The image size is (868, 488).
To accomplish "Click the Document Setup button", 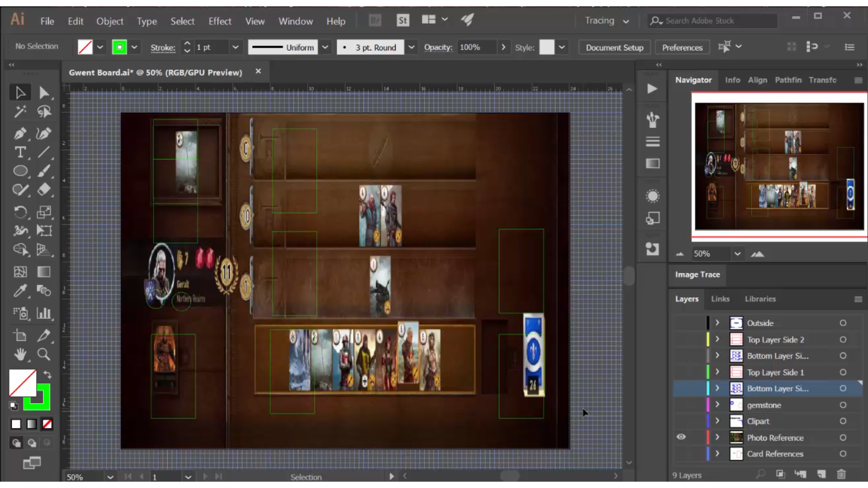I will (x=614, y=47).
